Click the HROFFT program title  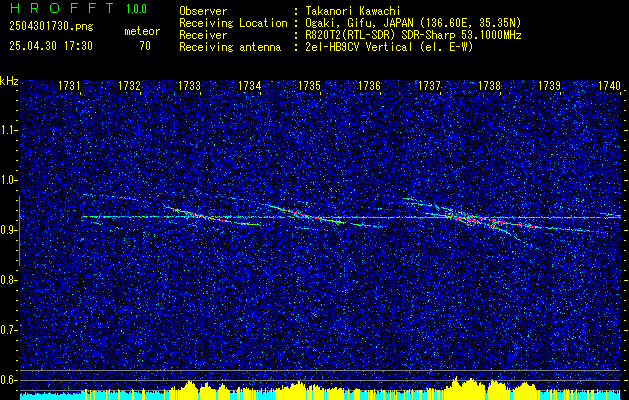click(62, 8)
